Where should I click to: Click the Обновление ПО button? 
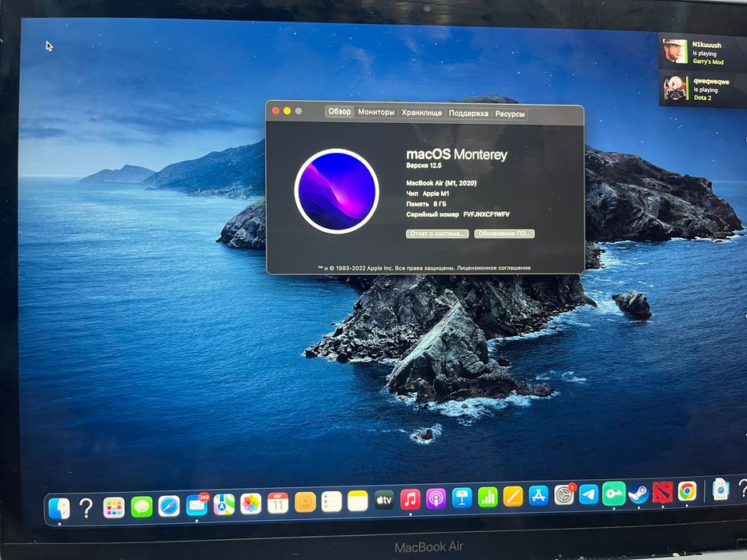coord(504,234)
